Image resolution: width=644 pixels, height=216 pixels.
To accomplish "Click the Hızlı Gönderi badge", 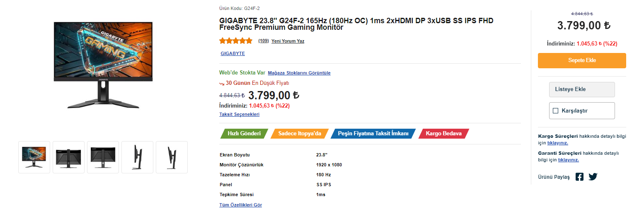I will pyautogui.click(x=244, y=134).
